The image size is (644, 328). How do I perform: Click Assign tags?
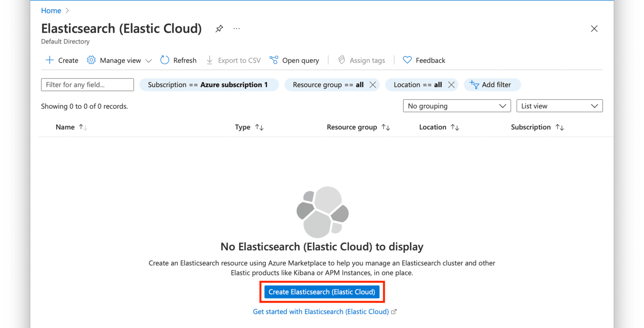(361, 60)
